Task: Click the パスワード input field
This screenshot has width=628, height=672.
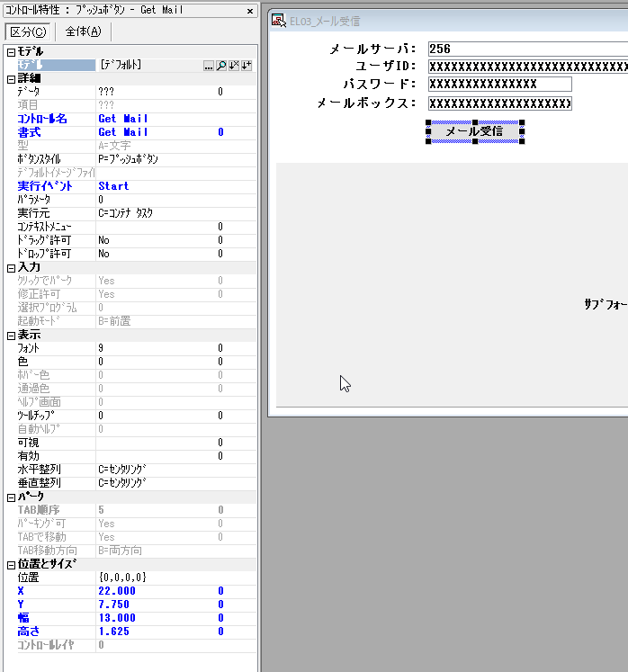Action: point(499,85)
